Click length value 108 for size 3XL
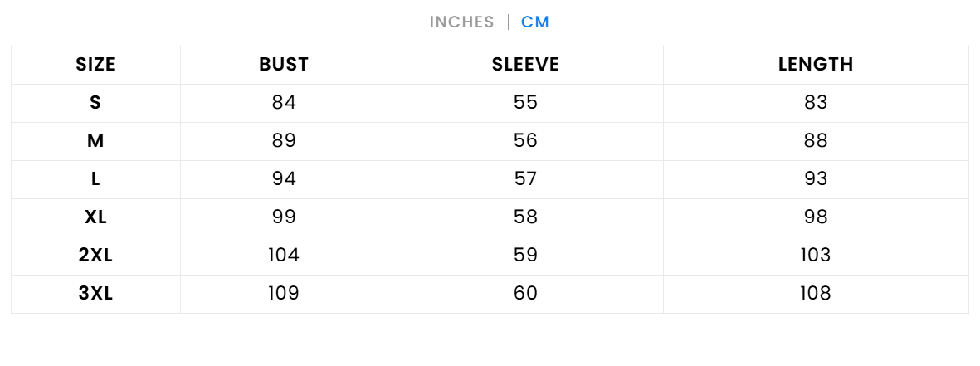This screenshot has height=366, width=980. pyautogui.click(x=816, y=294)
